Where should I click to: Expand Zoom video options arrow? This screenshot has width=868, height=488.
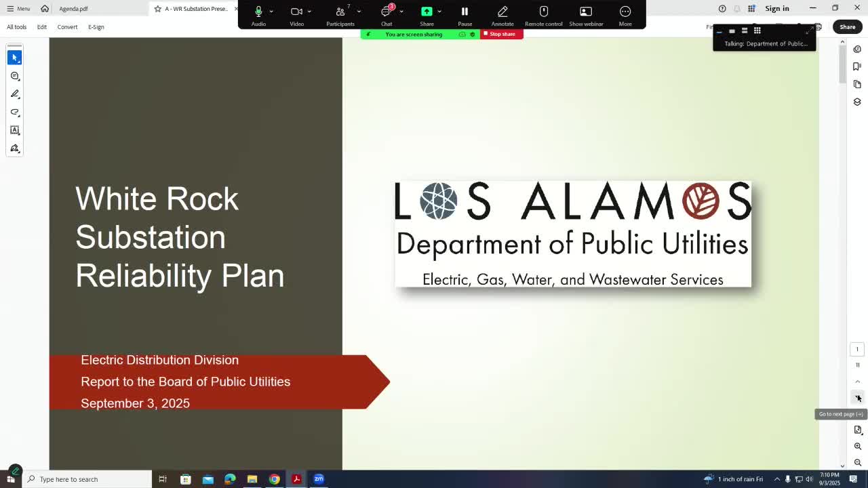[x=309, y=12]
